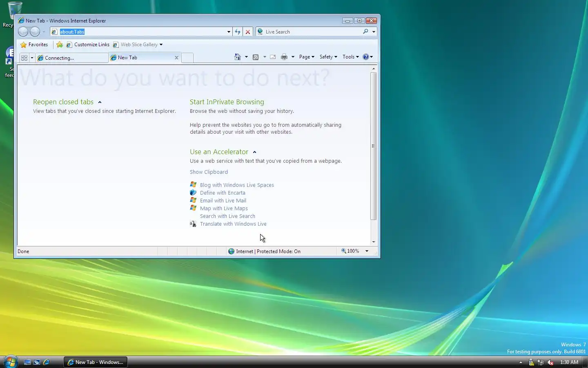588x368 pixels.
Task: Click the 100% zoom level button
Action: point(350,251)
